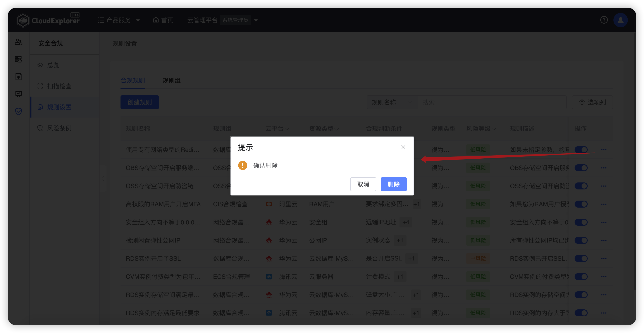Click the 规则名称 column header

pyautogui.click(x=138, y=129)
